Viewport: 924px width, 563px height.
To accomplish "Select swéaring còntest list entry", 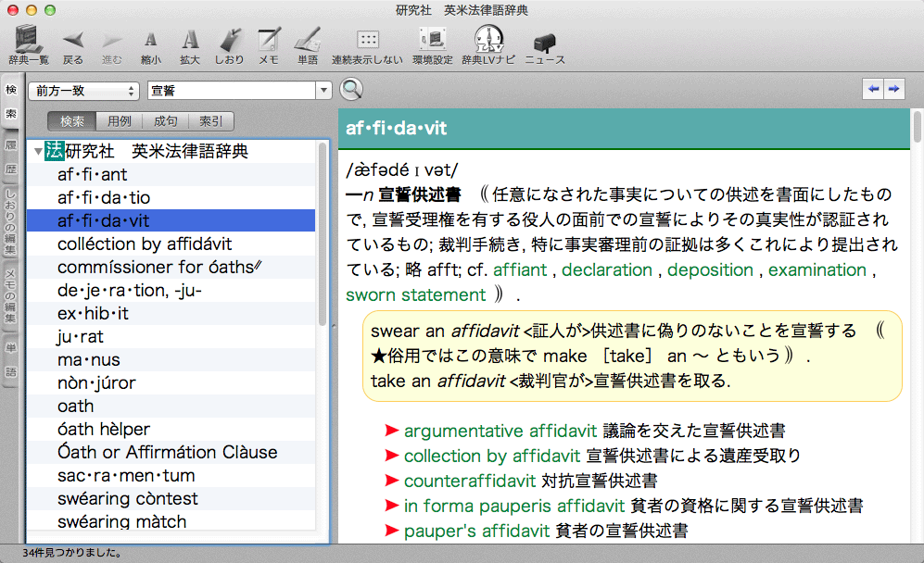I will point(171,498).
